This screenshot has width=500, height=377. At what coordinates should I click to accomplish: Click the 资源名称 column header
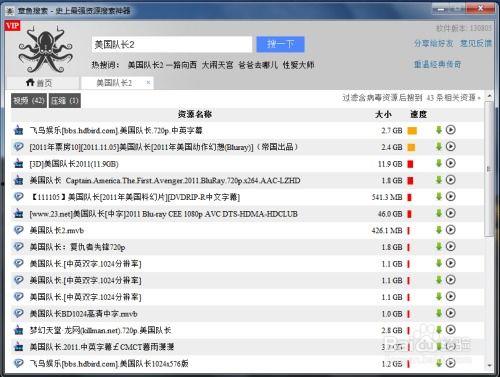pos(195,114)
